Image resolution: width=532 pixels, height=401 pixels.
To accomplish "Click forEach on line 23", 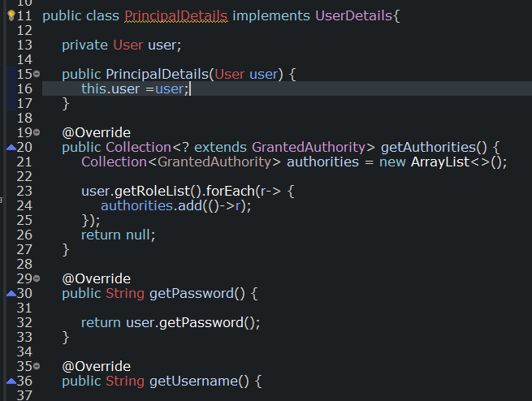I will click(231, 192).
